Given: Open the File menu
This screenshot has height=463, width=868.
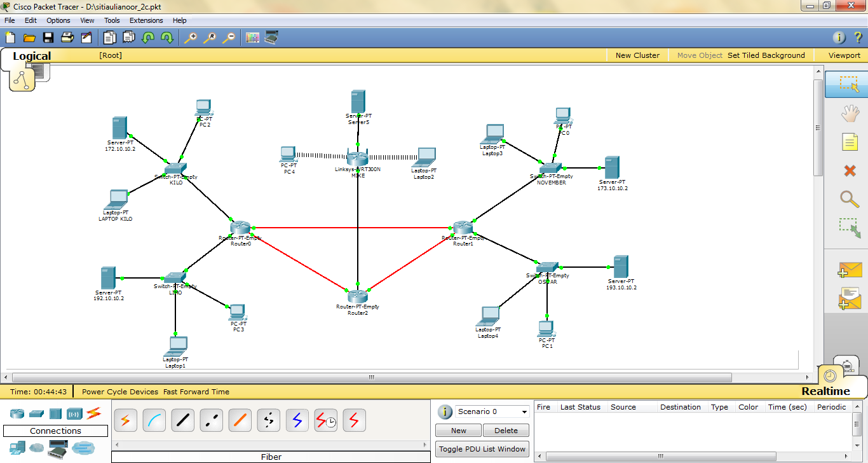Looking at the screenshot, I should pyautogui.click(x=10, y=20).
